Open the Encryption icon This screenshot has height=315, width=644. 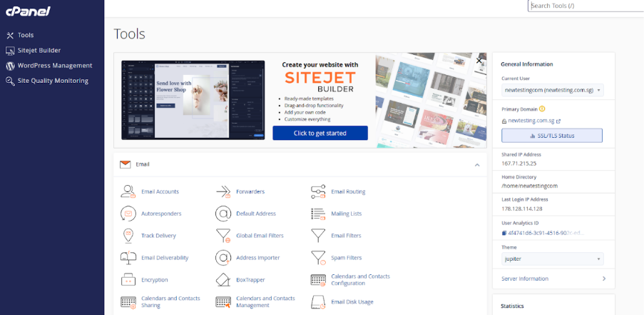coord(128,279)
